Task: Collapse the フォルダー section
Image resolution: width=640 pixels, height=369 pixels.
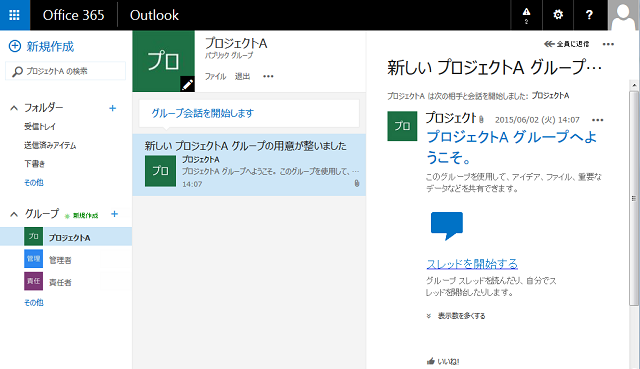Action: coord(14,108)
